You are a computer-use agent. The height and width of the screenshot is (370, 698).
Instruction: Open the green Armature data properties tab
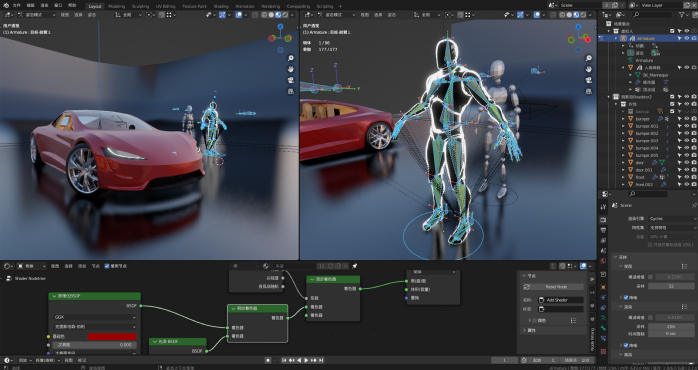[603, 318]
